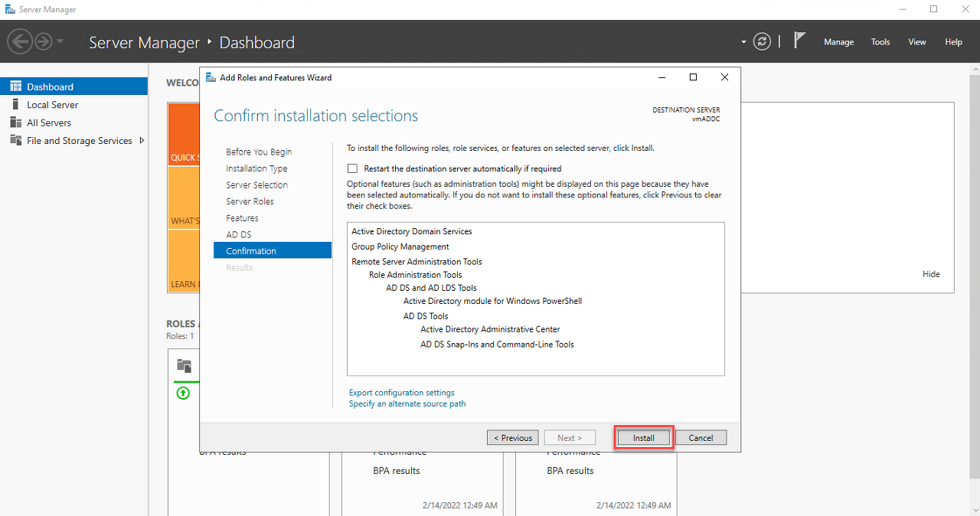
Task: Click the back navigation arrow in Server Manager
Action: pos(20,41)
